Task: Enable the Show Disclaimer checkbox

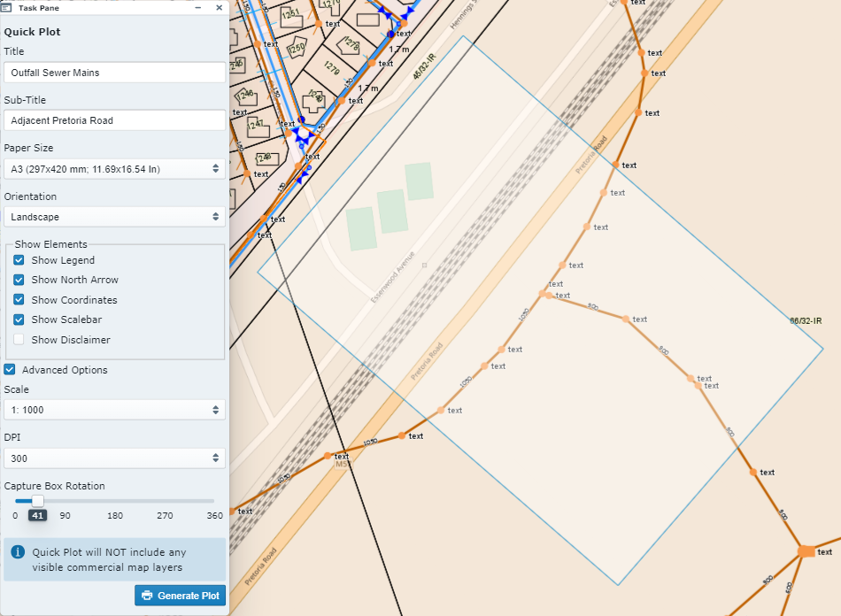Action: 19,340
